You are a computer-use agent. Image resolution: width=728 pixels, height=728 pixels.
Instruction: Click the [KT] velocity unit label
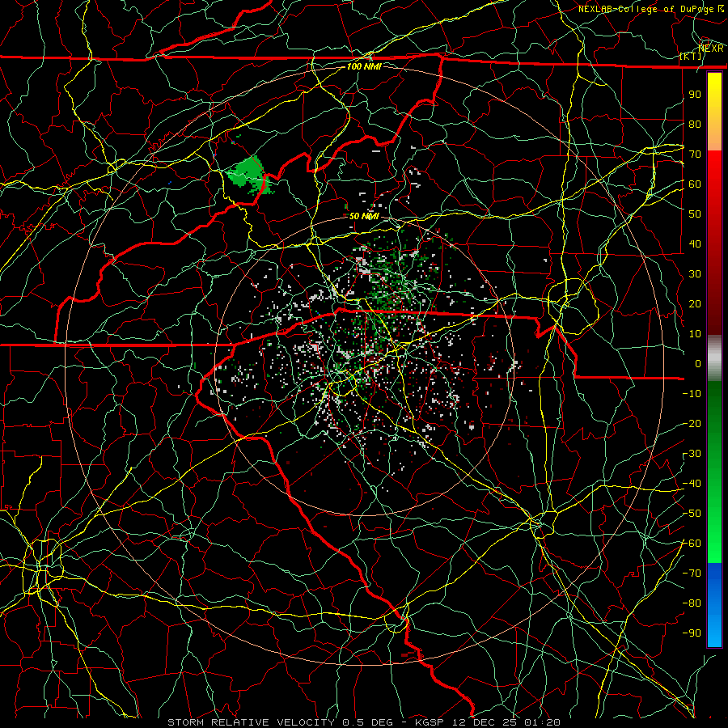(691, 56)
